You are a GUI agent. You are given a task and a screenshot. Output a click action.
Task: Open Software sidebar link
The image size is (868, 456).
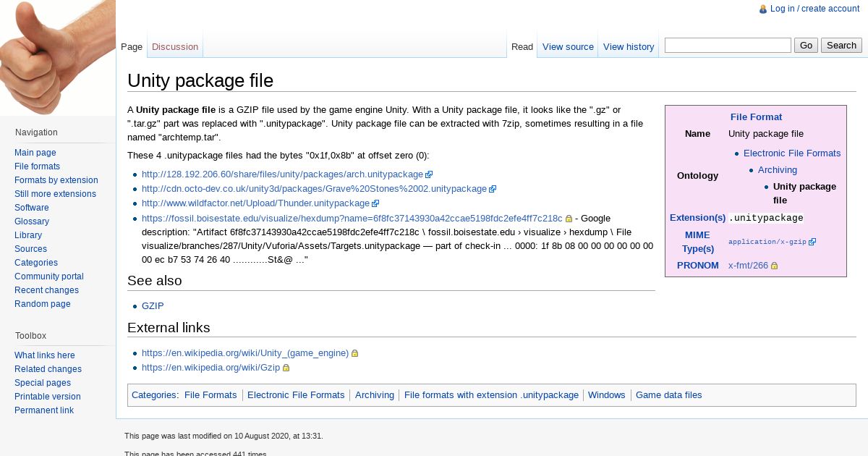(x=32, y=208)
